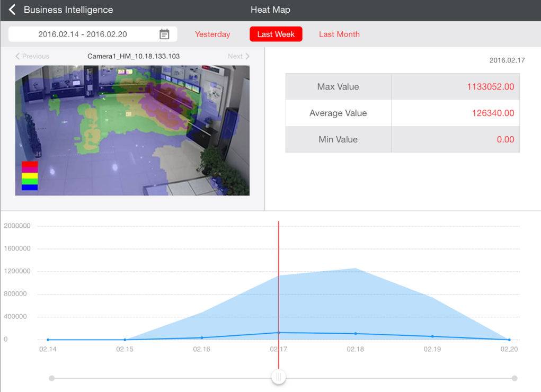Open the calendar date picker icon
Screen dimensions: 541x392
click(164, 34)
